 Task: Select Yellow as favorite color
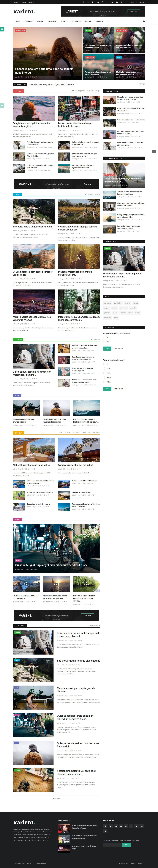coord(104,377)
